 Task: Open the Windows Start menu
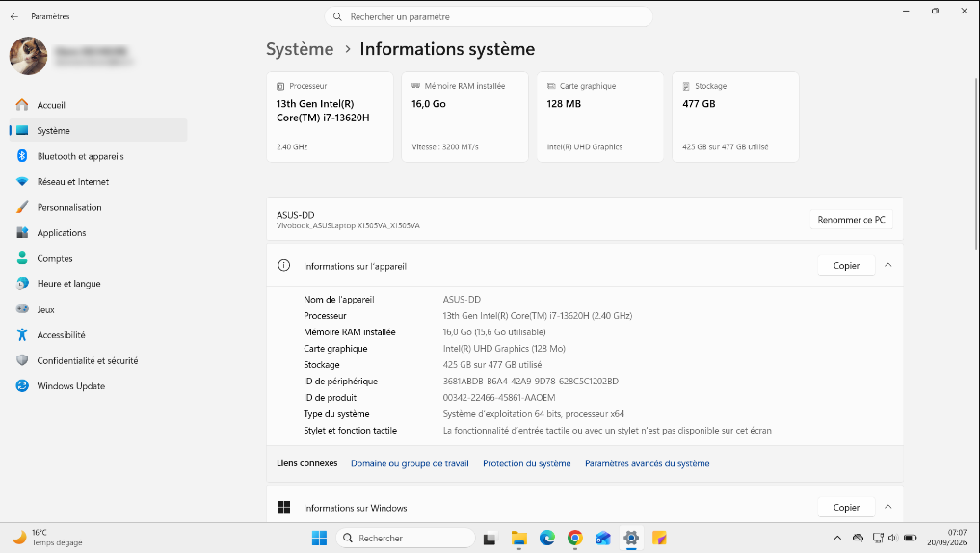tap(319, 538)
